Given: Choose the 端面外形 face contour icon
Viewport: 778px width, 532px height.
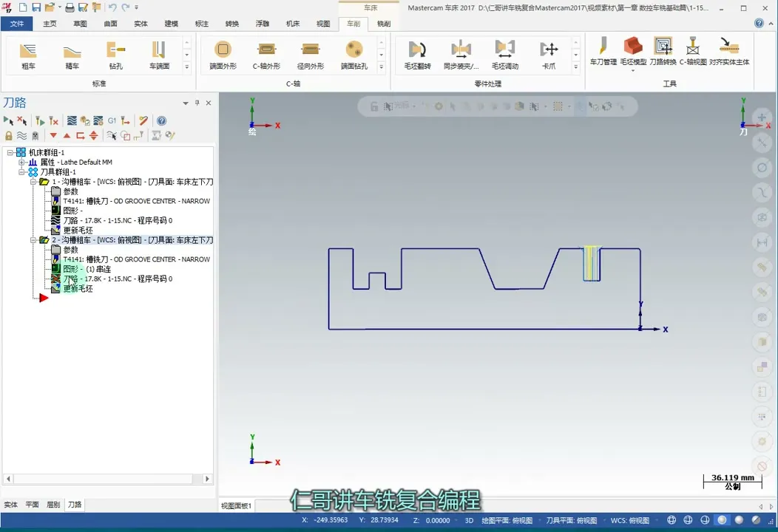Looking at the screenshot, I should click(223, 55).
